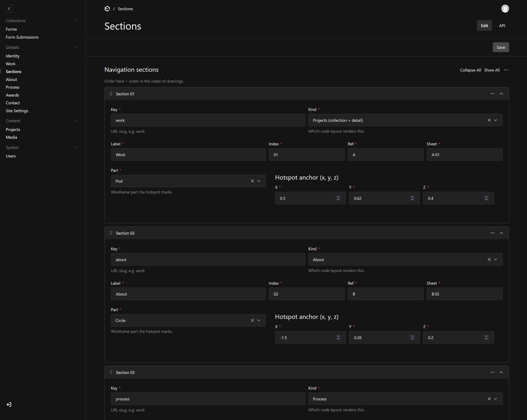Image resolution: width=527 pixels, height=420 pixels.
Task: Step Section 01 Z anchor value
Action: pyautogui.click(x=486, y=198)
